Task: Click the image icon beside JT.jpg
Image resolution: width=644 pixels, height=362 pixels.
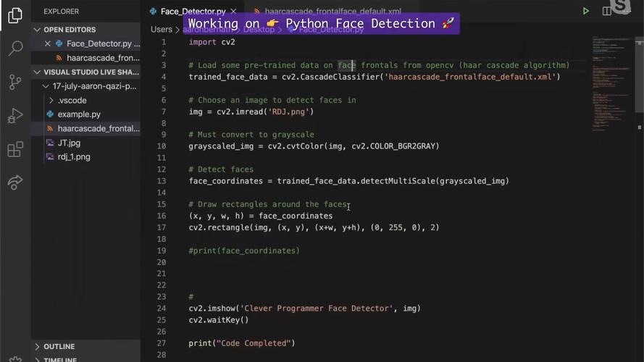Action: pyautogui.click(x=50, y=143)
